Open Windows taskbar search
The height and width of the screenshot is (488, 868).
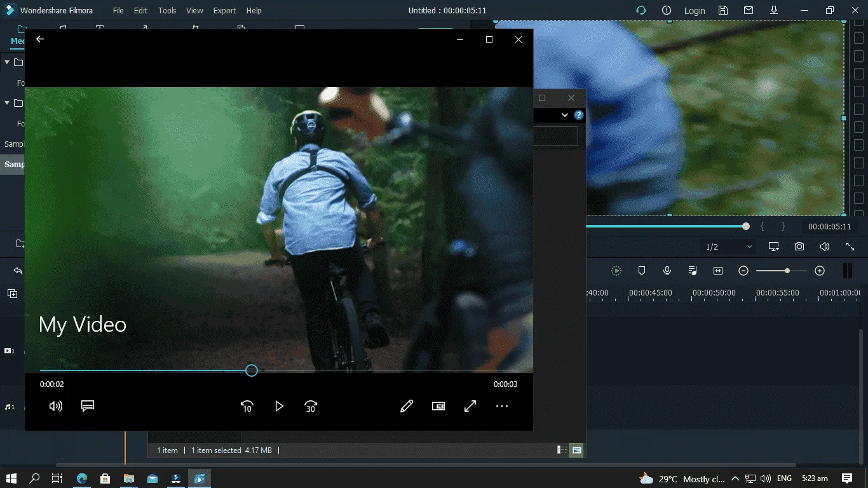pos(34,478)
